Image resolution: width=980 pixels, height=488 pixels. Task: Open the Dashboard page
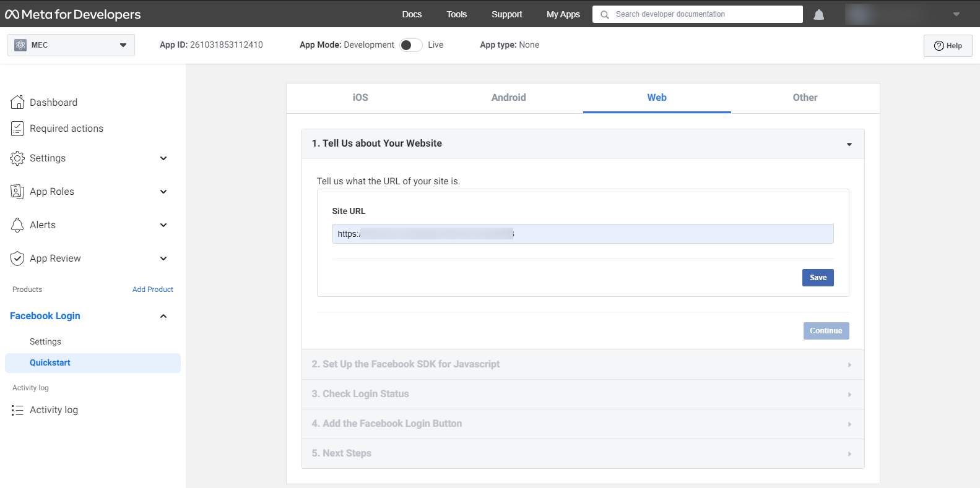click(x=53, y=102)
